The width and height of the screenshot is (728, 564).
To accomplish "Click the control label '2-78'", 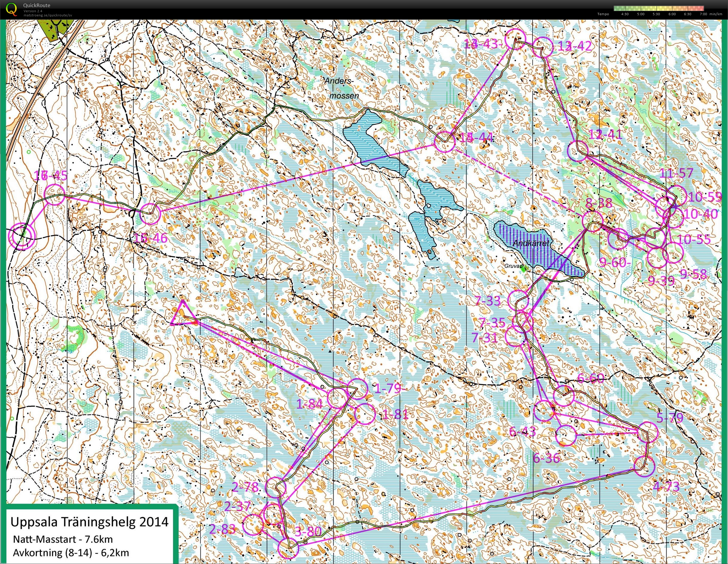I will pos(245,487).
